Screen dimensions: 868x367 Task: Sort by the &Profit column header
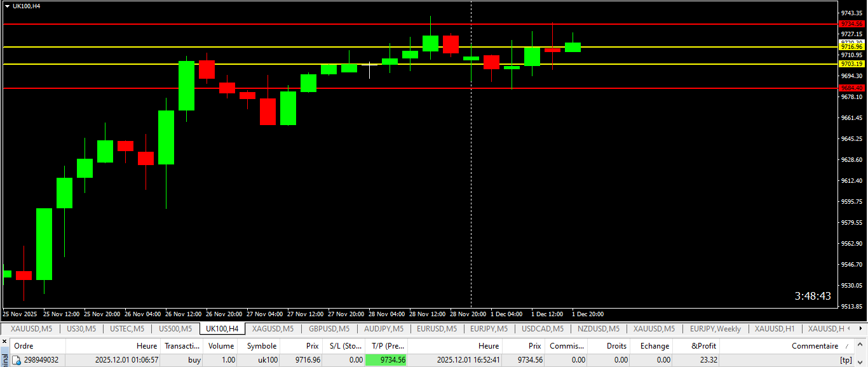[703, 346]
